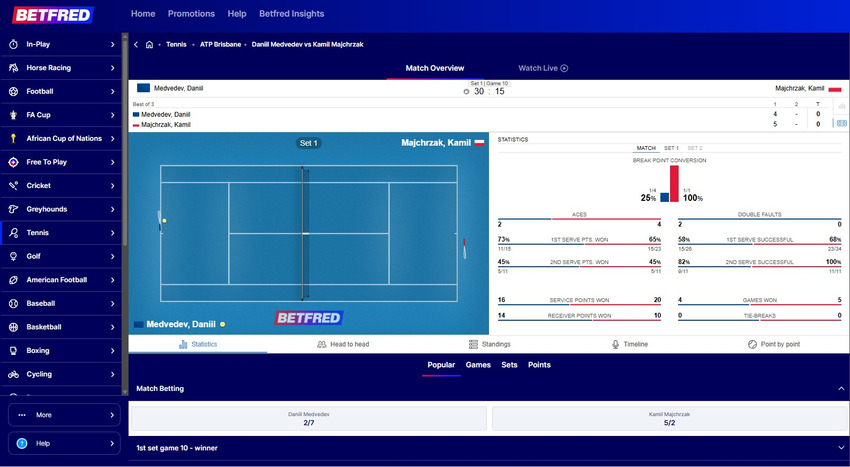Click the breadcrumb back arrow
Screen dimensions: 850x467
[136, 44]
